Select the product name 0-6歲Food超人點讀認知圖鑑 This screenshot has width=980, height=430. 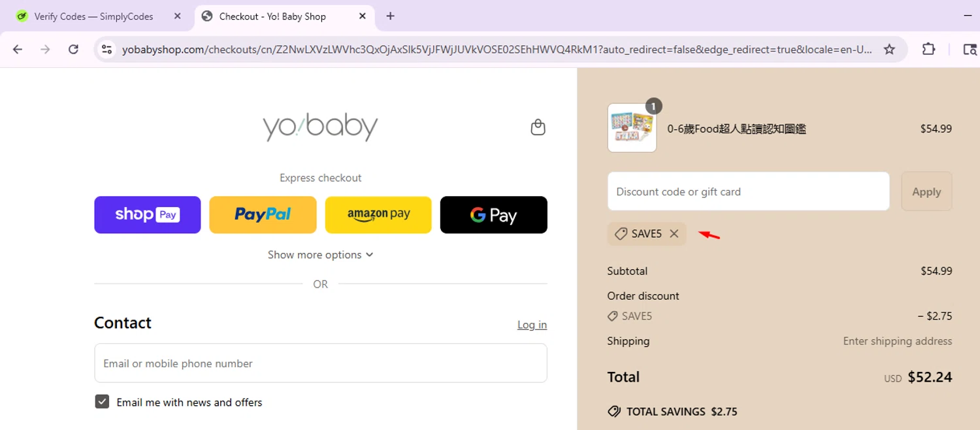click(736, 129)
